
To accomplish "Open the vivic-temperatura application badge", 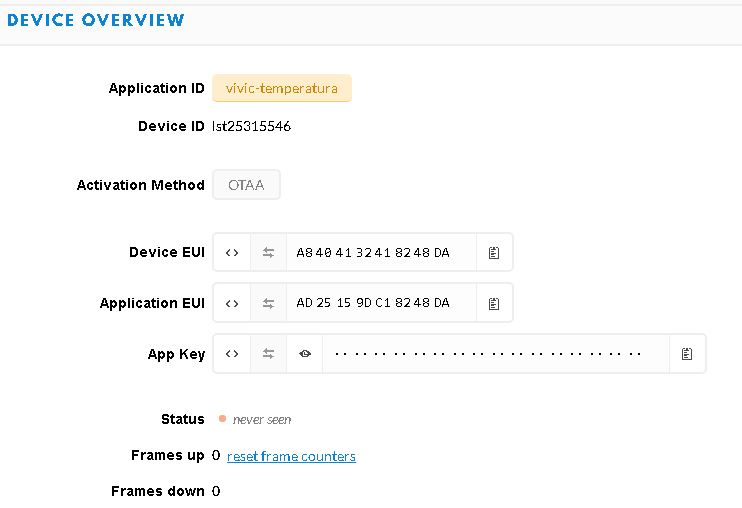I will [x=282, y=88].
